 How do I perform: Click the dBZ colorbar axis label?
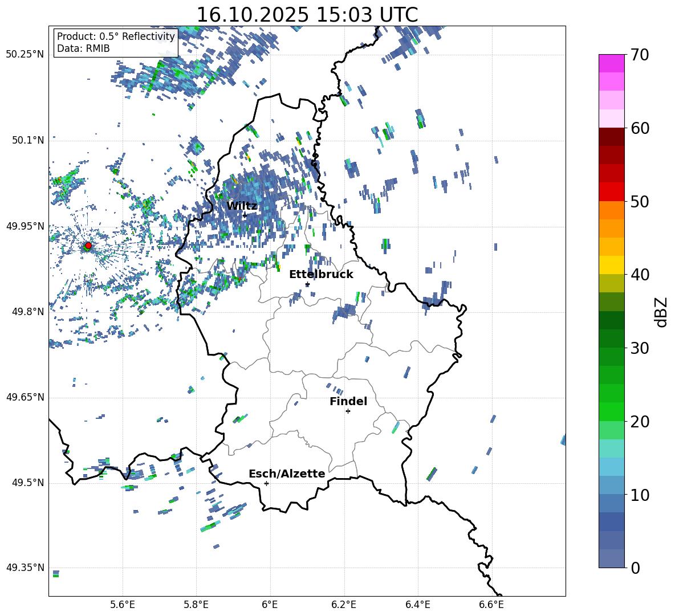pyautogui.click(x=662, y=312)
